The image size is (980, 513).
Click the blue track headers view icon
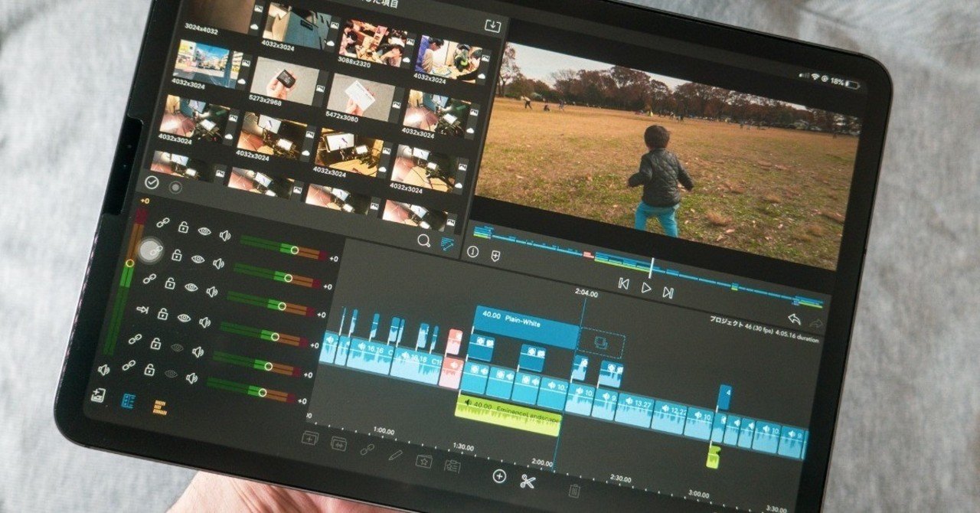tap(128, 401)
